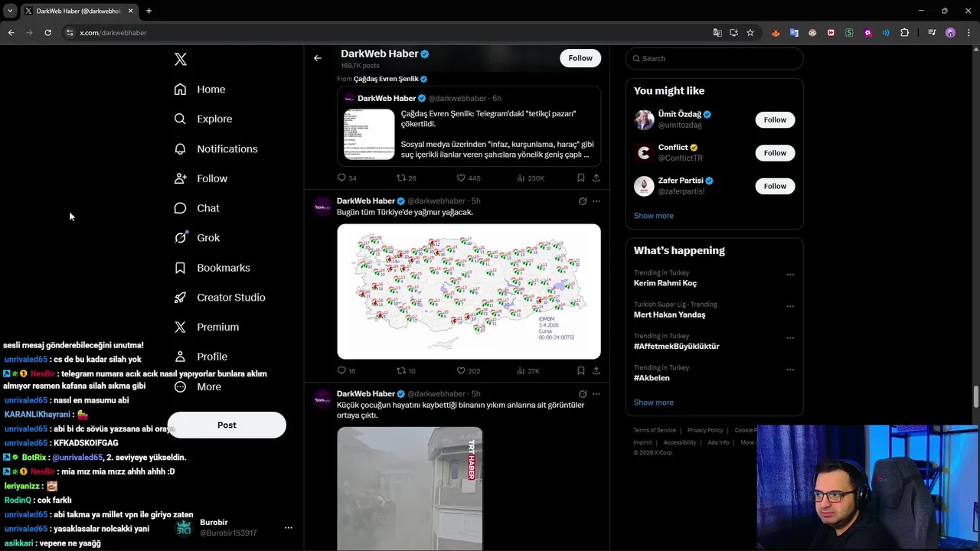Open a new browser tab
This screenshot has width=980, height=551.
tap(149, 11)
